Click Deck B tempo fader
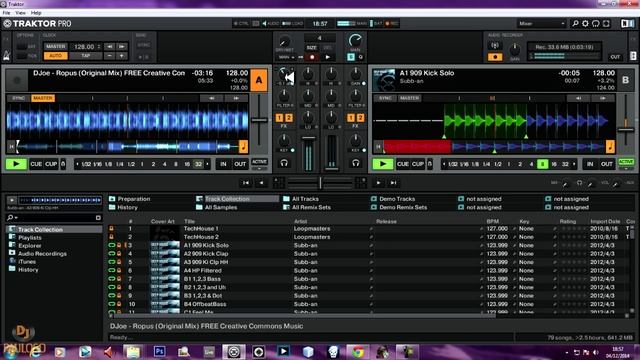Screen dimensions: 640x360 coord(626,130)
